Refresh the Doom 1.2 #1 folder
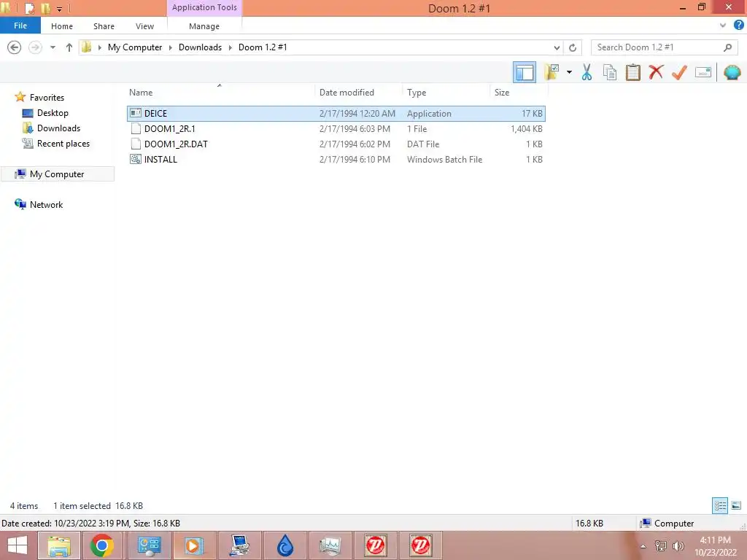This screenshot has height=560, width=747. point(573,47)
